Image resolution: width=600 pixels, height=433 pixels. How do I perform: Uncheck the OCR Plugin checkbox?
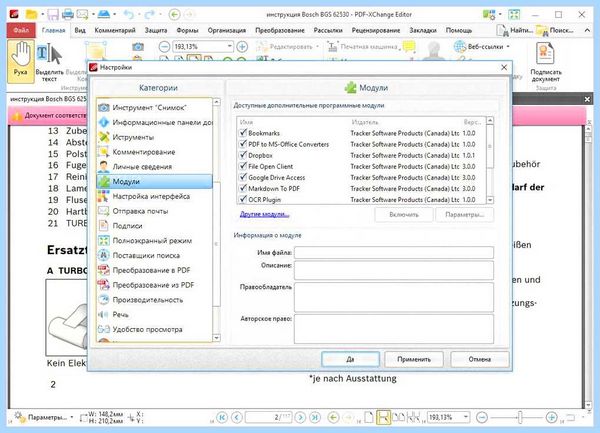243,199
